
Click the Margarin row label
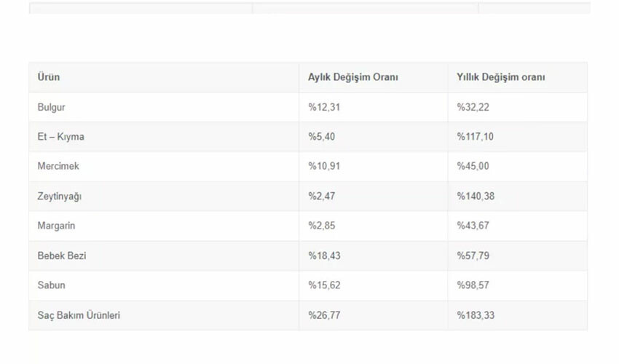[x=57, y=226]
